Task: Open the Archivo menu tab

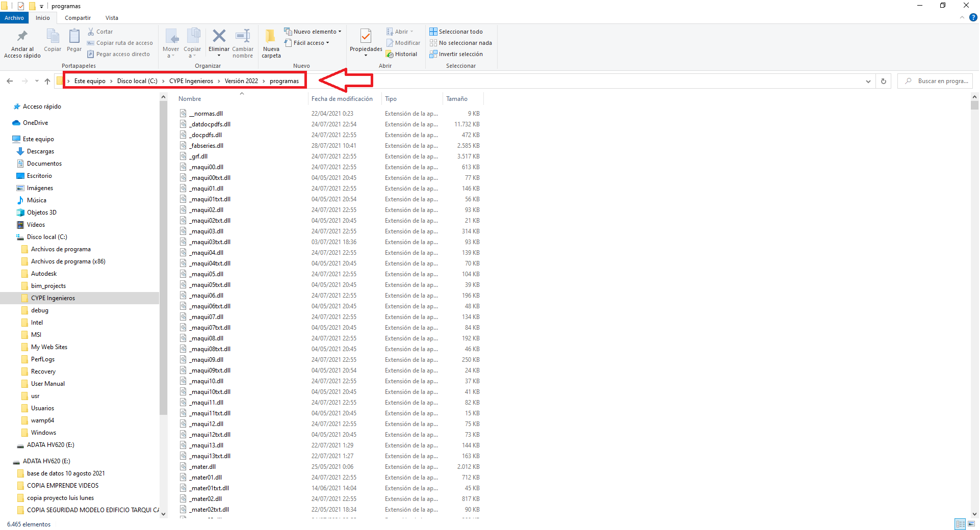Action: [x=14, y=18]
